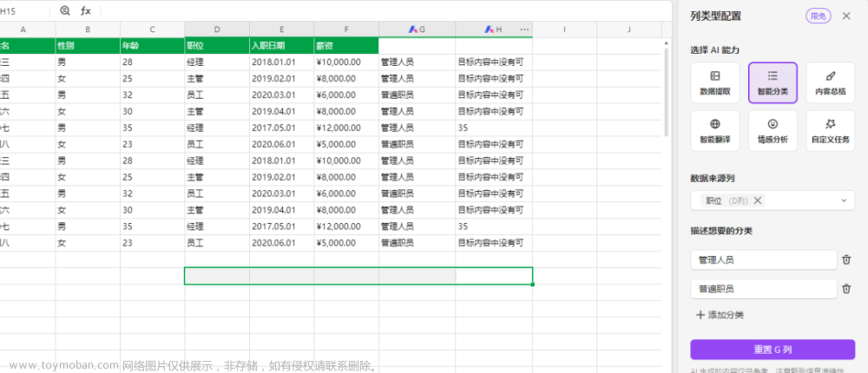Screen dimensions: 868x373
Task: Select the cell with date 2018.01.01 in first data row
Action: 282,62
